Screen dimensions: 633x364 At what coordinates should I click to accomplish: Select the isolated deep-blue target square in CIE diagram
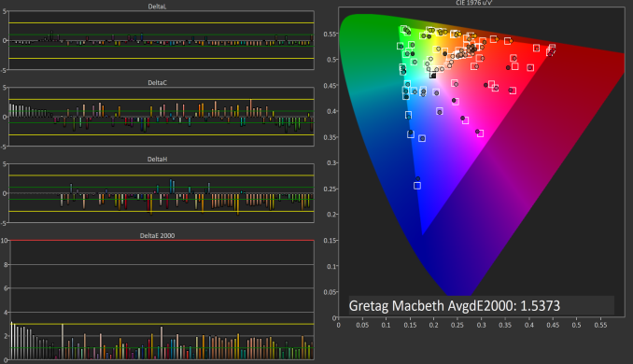[417, 185]
